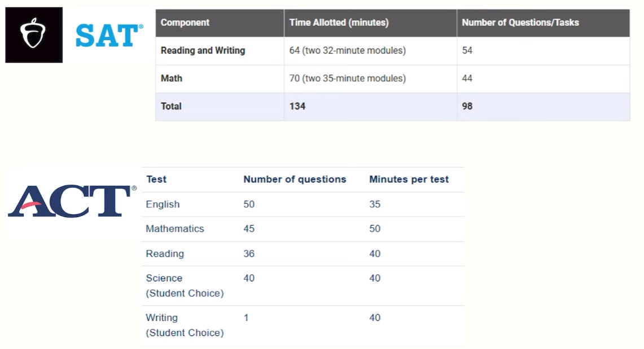This screenshot has height=349, width=644.
Task: Select the ACT Test column header
Action: [x=156, y=179]
